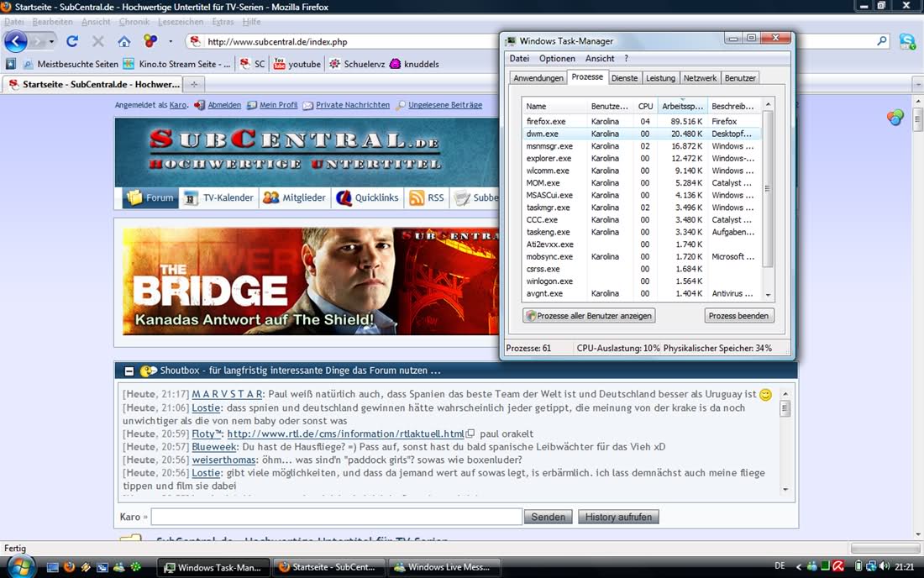The image size is (924, 578).
Task: Go back with Firefox's back arrow
Action: [x=16, y=41]
